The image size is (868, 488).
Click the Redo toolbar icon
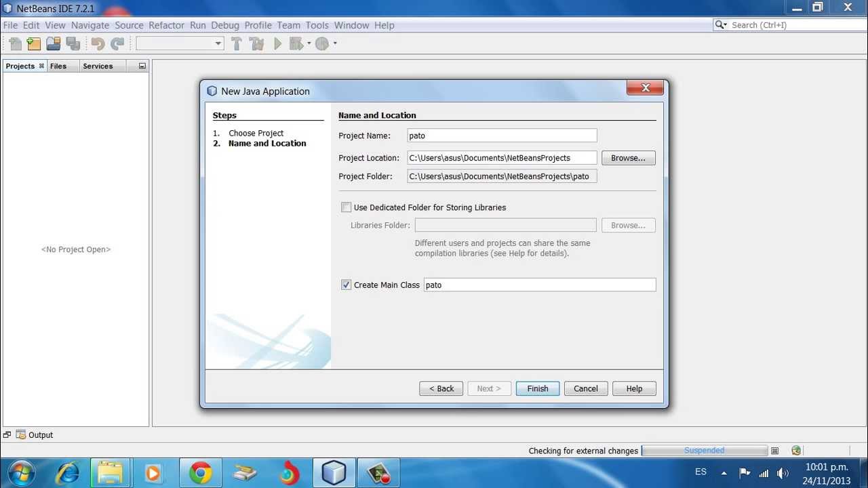117,43
